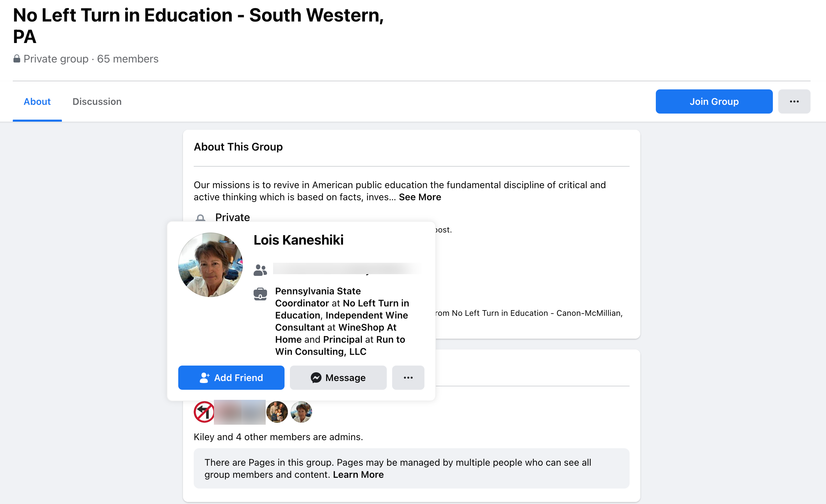This screenshot has width=826, height=504.
Task: Click the No Left Turn admin avatar
Action: (204, 412)
